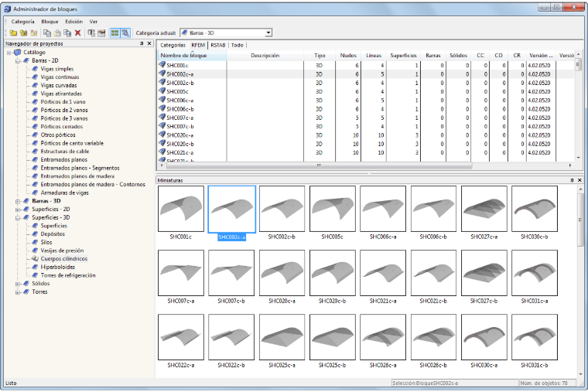Open the Bloque menu
Viewport: 588px width, 392px height.
pyautogui.click(x=50, y=22)
